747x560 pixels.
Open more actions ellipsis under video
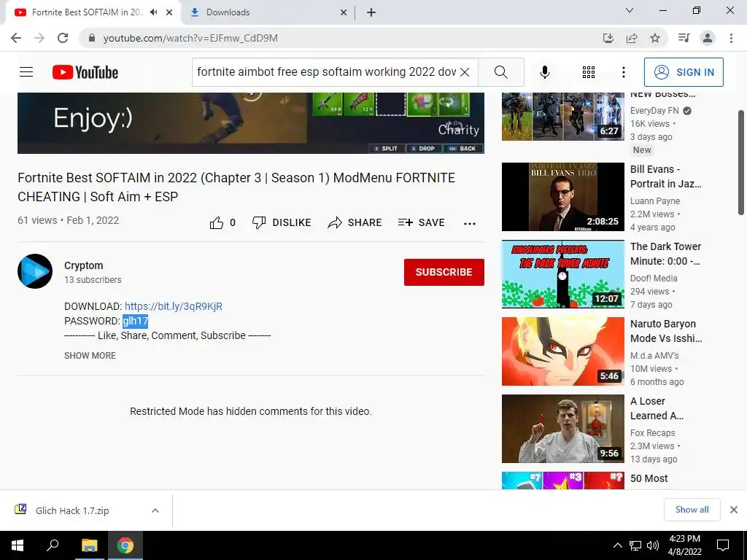[470, 223]
